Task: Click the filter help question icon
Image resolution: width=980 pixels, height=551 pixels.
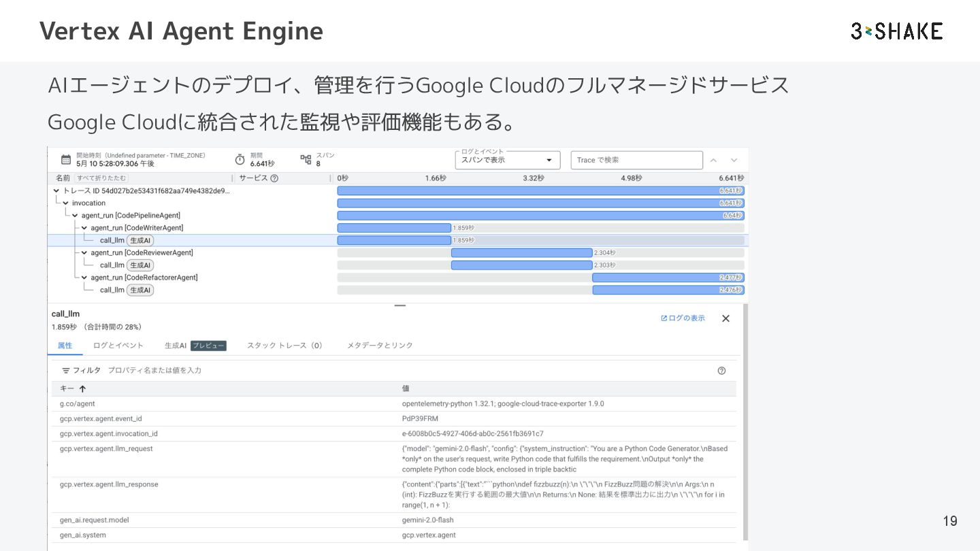Action: 721,371
